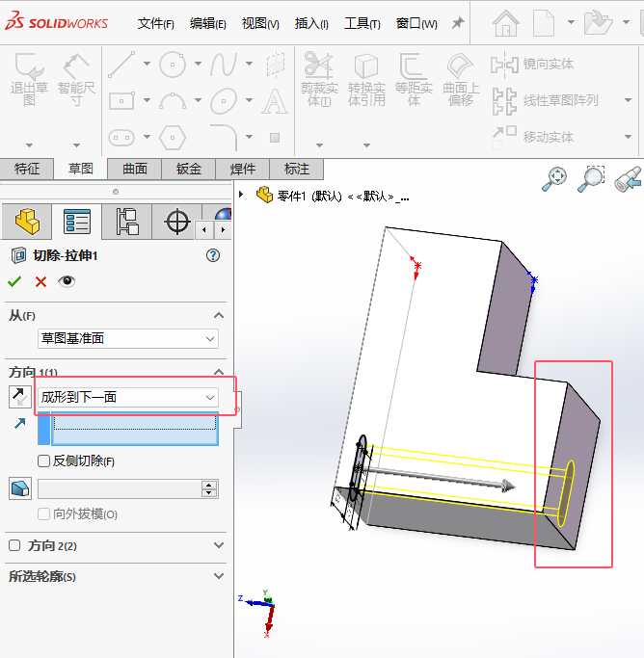644x658 pixels.
Task: Open the 文件(F) menu
Action: tap(156, 23)
